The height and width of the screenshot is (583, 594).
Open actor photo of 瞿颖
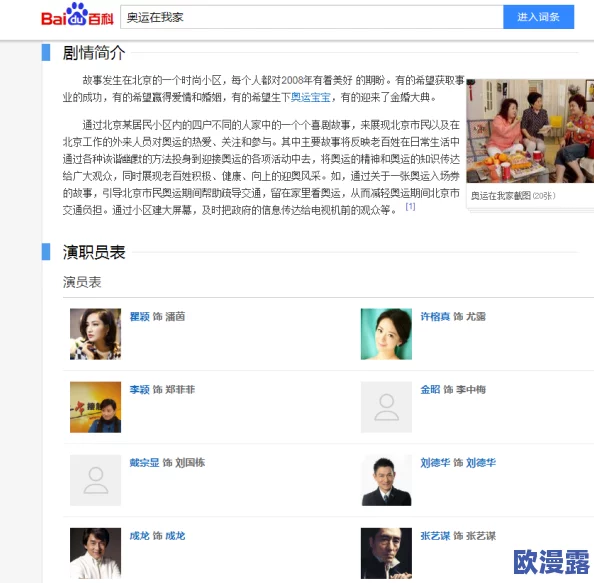coord(95,334)
